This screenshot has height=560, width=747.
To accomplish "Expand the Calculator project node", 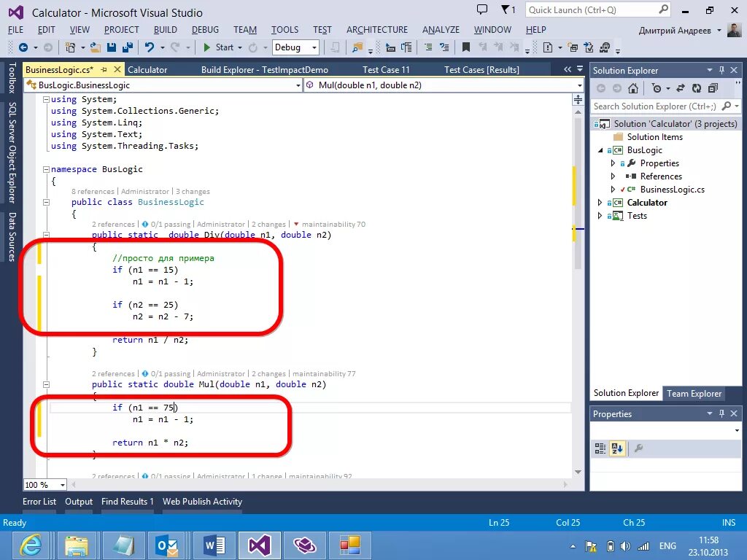I will coord(600,202).
